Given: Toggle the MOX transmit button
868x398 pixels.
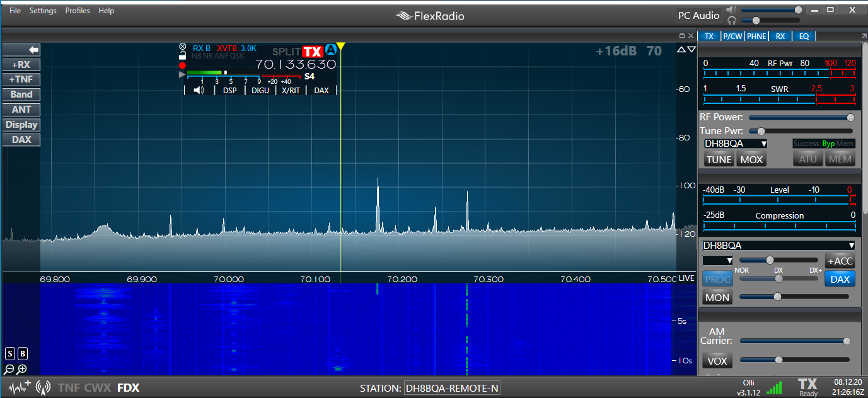Looking at the screenshot, I should (751, 159).
